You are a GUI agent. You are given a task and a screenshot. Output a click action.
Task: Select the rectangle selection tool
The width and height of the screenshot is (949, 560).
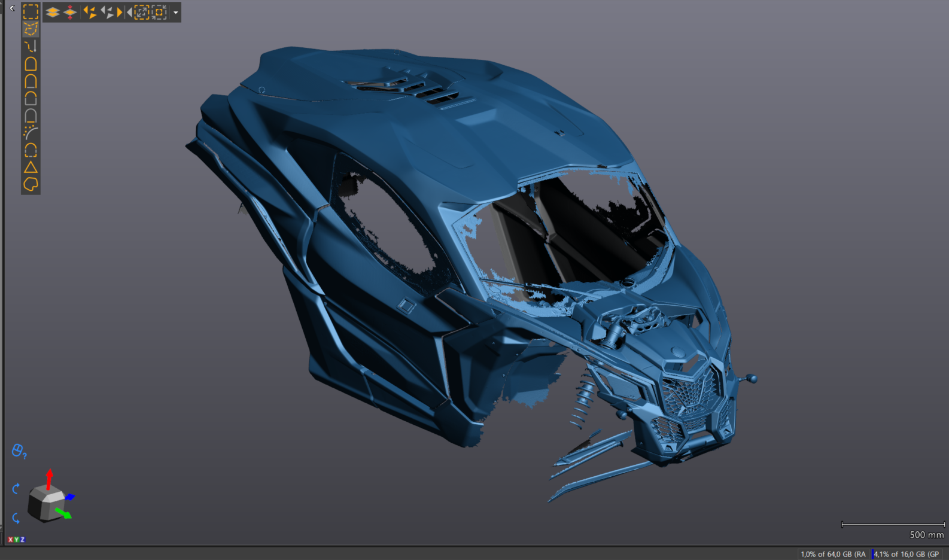click(x=31, y=11)
